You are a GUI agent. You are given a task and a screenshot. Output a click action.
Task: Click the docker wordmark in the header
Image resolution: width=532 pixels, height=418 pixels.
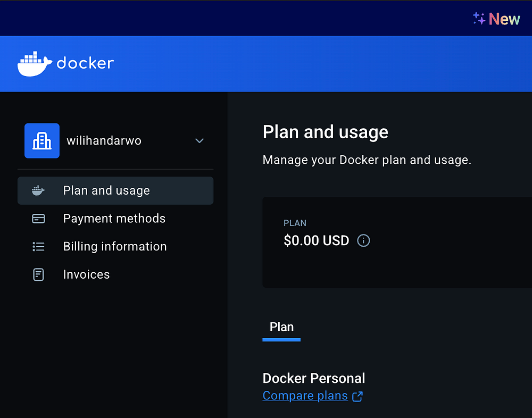[x=85, y=63]
